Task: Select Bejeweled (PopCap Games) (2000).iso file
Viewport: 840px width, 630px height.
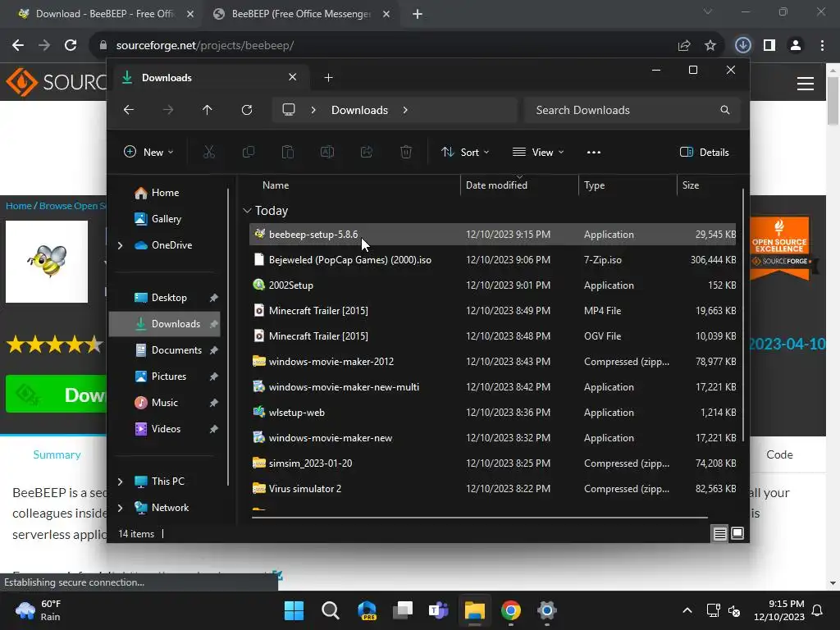Action: point(492,260)
